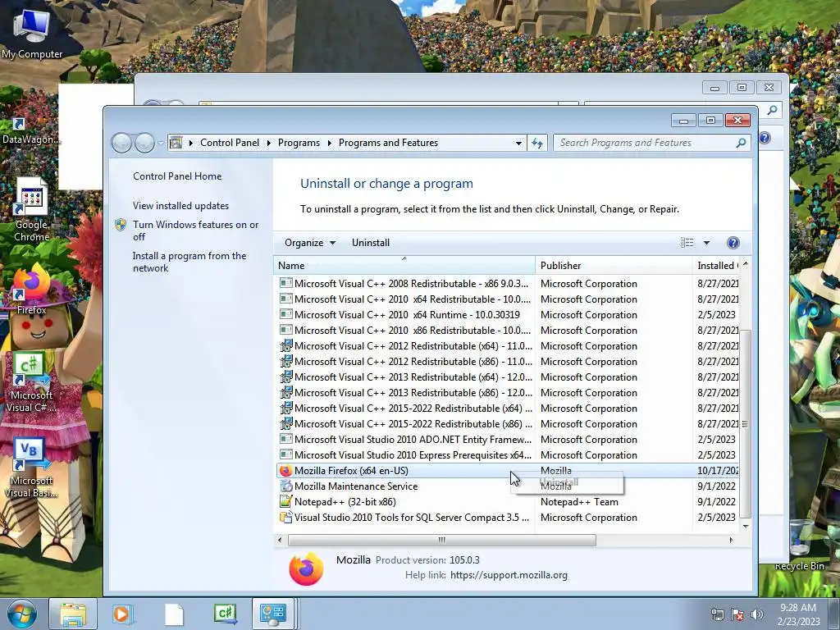840x630 pixels.
Task: Click the vertical scrollbar thumb of program list
Action: pyautogui.click(x=745, y=423)
